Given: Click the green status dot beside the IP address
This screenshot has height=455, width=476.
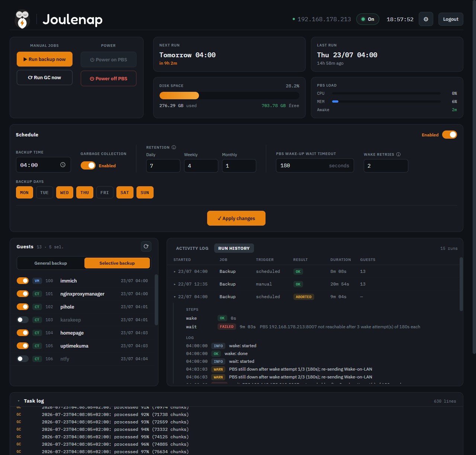Looking at the screenshot, I should [294, 19].
